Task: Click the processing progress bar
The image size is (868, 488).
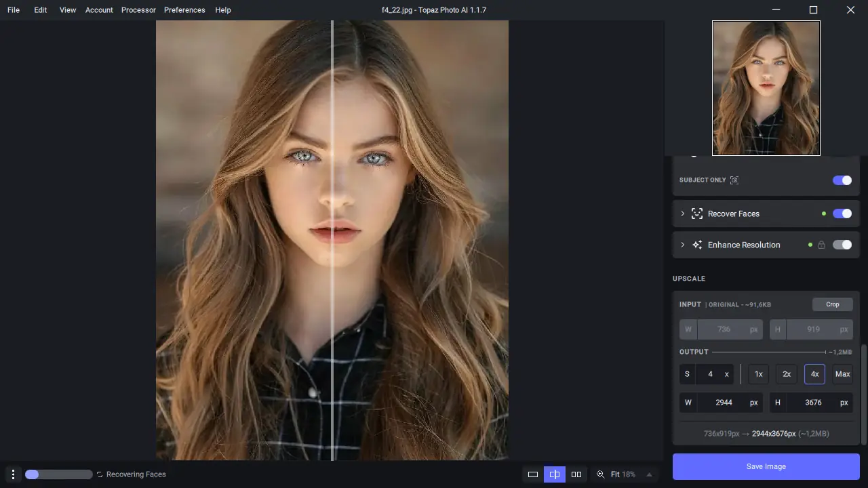Action: point(58,474)
